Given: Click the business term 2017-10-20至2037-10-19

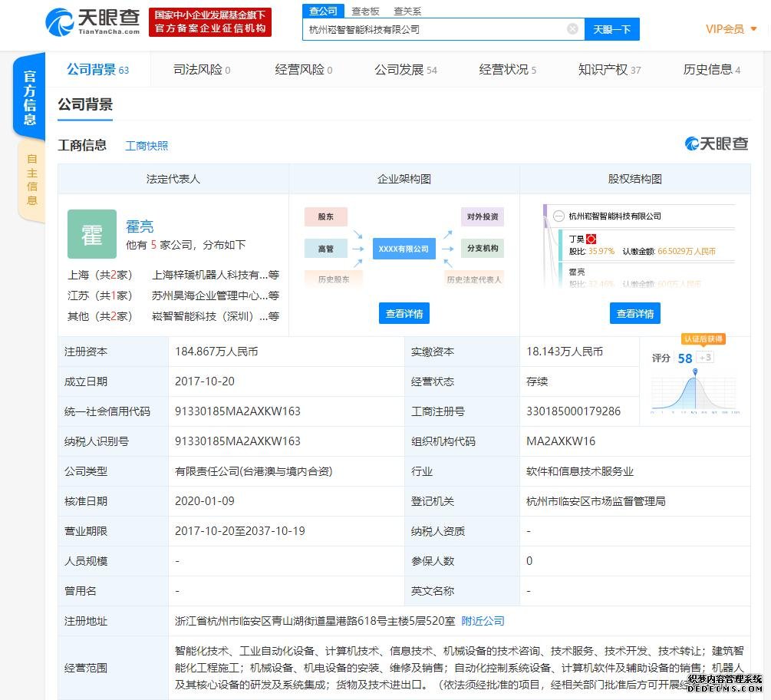Looking at the screenshot, I should (240, 531).
